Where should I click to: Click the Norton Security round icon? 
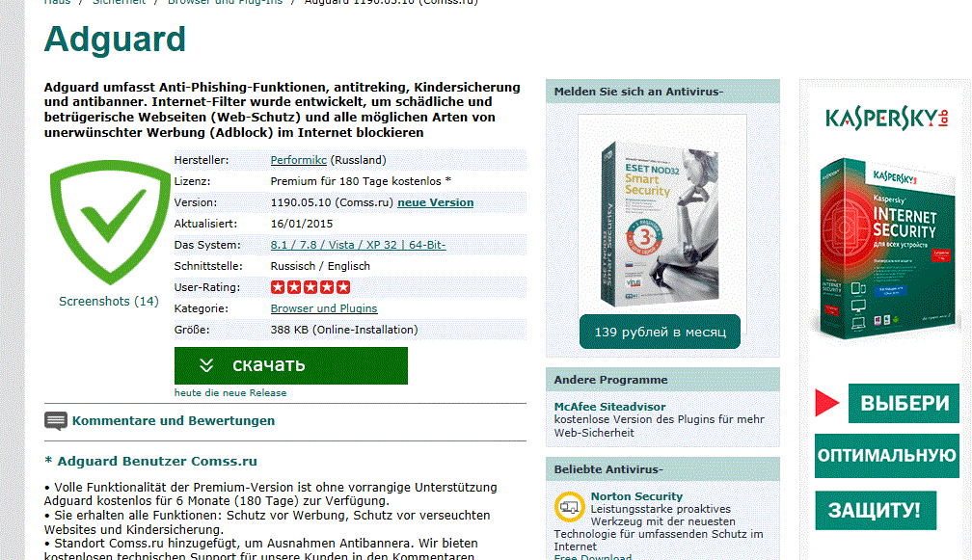coord(569,507)
